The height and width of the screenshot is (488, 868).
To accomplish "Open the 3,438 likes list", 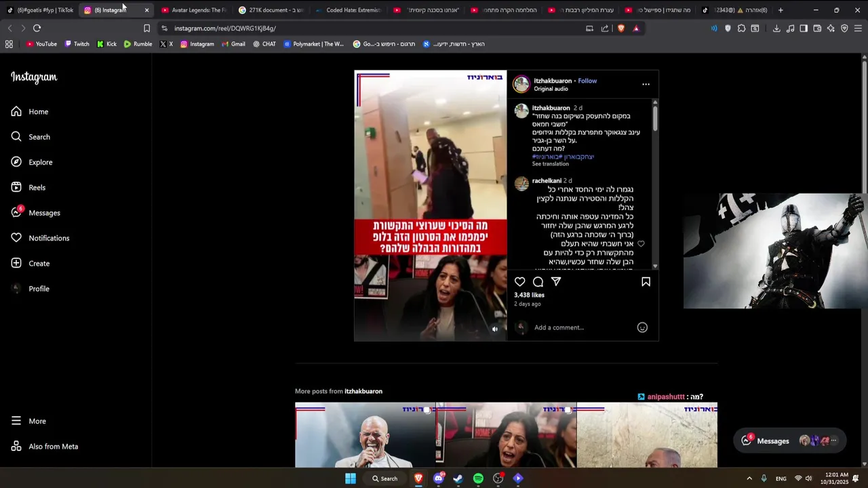I will tap(529, 295).
